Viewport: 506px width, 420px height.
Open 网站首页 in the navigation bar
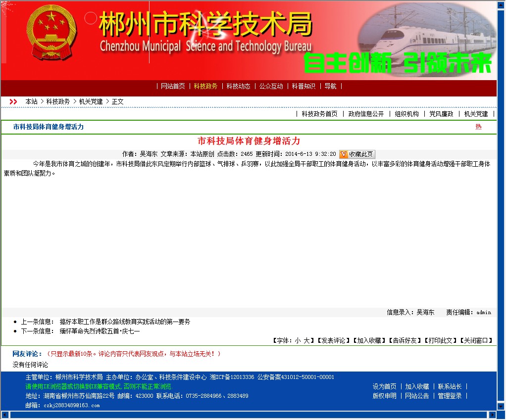173,86
